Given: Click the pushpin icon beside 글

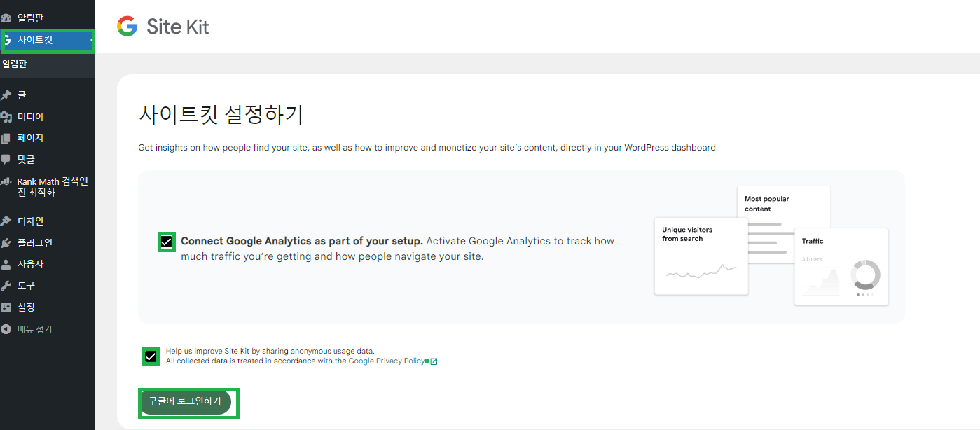Looking at the screenshot, I should click(6, 95).
